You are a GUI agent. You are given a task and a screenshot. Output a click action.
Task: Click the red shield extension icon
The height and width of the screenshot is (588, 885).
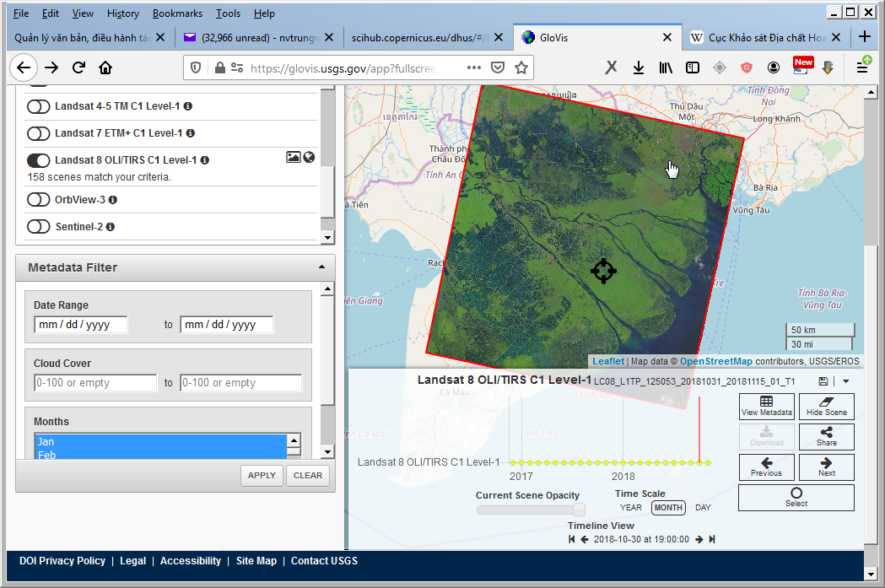tap(746, 68)
